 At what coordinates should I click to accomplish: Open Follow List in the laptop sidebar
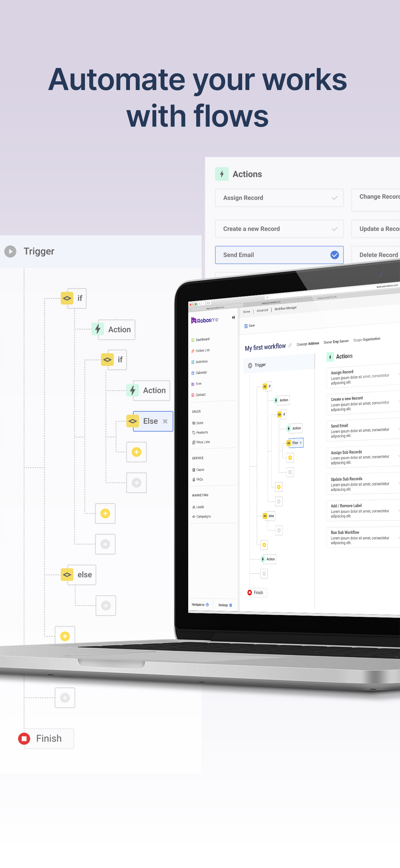[201, 350]
